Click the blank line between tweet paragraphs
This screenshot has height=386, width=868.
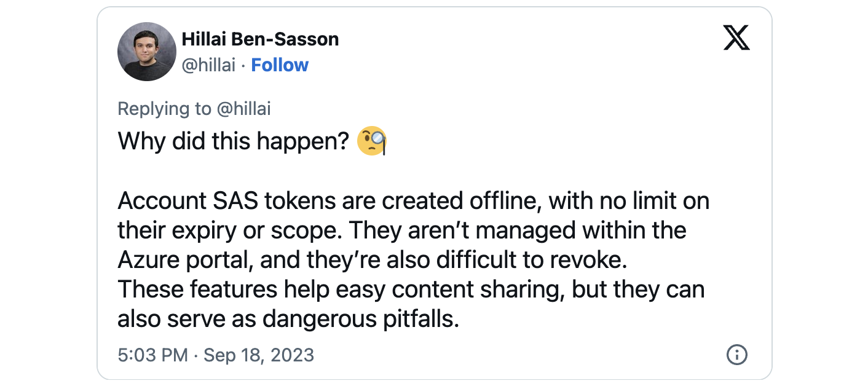point(413,171)
